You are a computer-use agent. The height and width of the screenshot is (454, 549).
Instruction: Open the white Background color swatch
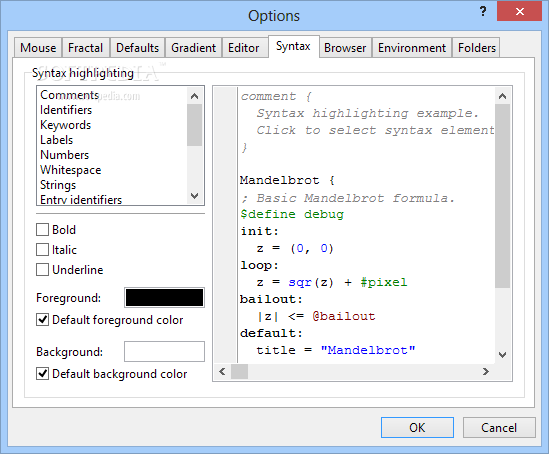(164, 351)
